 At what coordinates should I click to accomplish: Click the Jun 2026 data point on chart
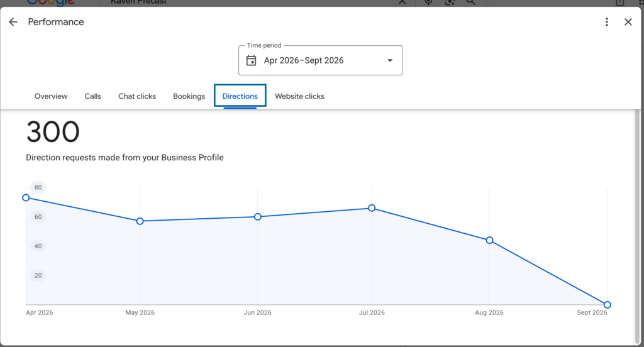[x=257, y=217]
